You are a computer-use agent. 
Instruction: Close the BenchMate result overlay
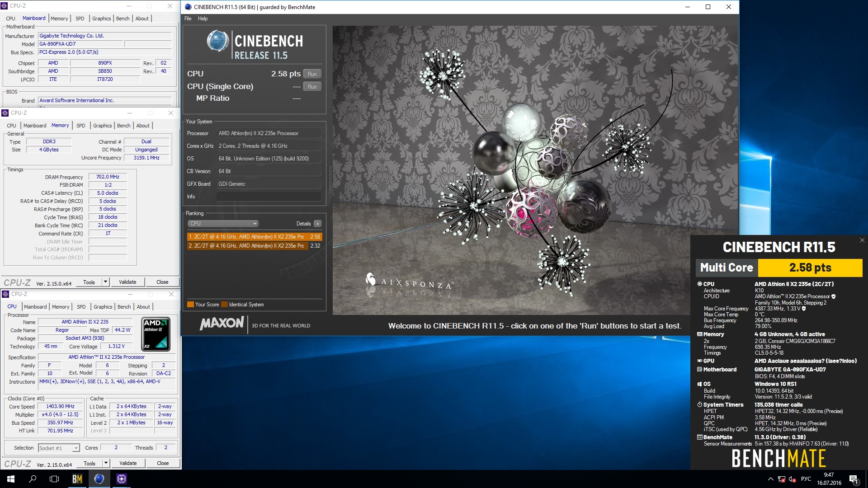tap(862, 240)
